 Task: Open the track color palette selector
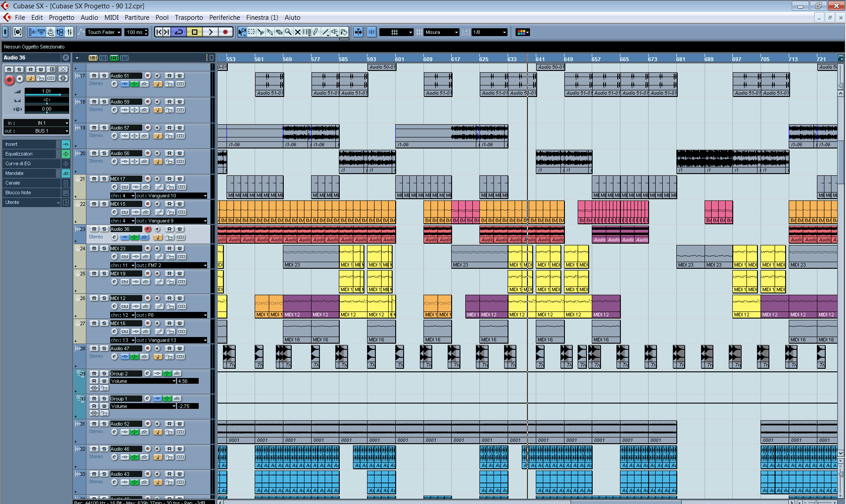coord(523,33)
